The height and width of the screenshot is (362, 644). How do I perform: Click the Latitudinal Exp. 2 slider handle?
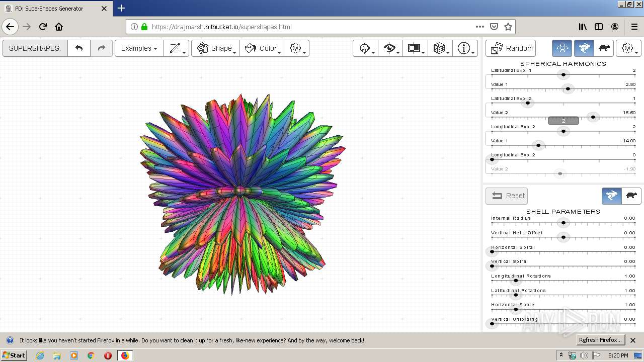[x=527, y=103]
